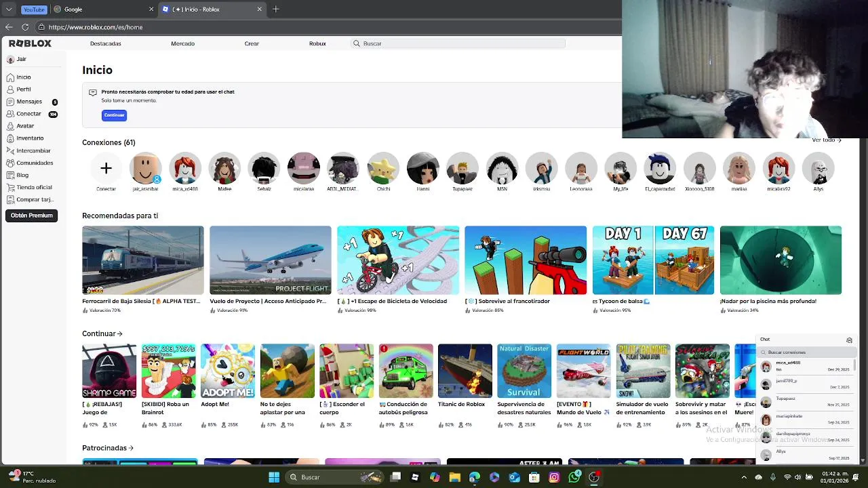Open Comprar tarjetas in the sidebar
Viewport: 868px width, 488px height.
[x=30, y=199]
